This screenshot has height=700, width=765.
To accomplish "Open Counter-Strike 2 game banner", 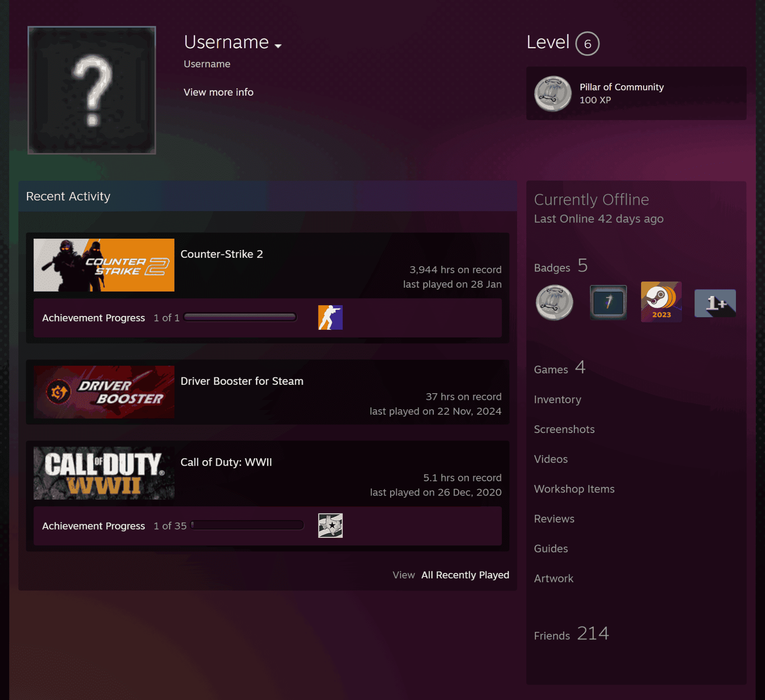I will tap(104, 265).
